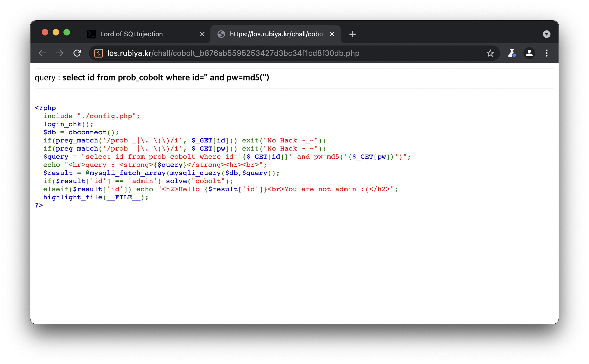Click the yellow minimize window button
This screenshot has height=364, width=589.
click(56, 32)
